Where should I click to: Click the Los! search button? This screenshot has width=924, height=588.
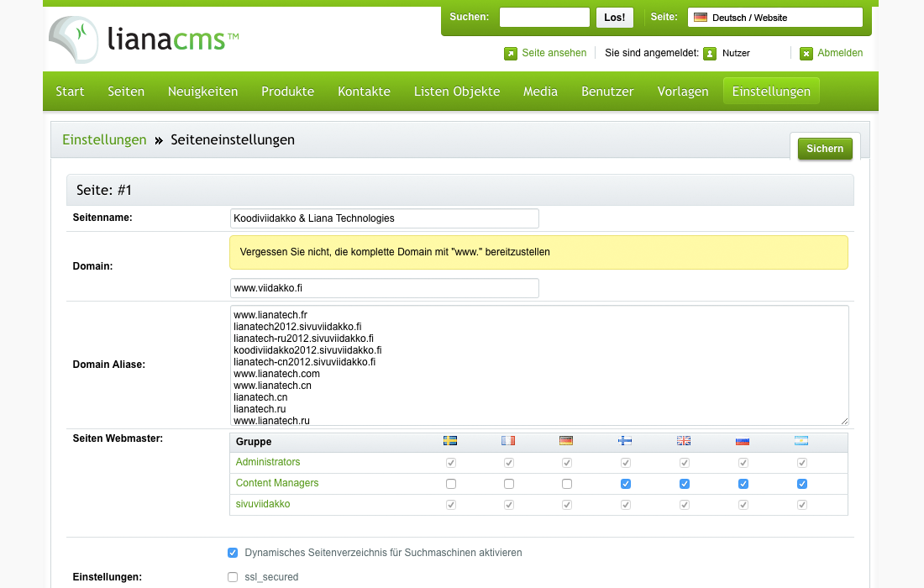[615, 18]
